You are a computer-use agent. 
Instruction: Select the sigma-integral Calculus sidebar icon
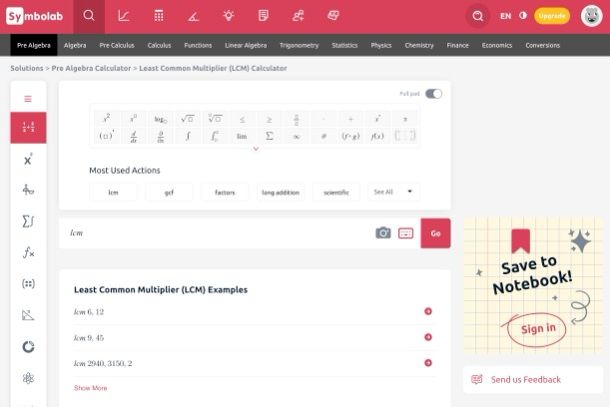pyautogui.click(x=28, y=221)
